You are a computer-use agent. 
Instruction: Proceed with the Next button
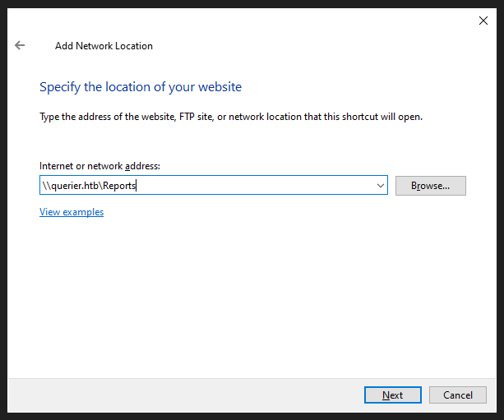(392, 395)
